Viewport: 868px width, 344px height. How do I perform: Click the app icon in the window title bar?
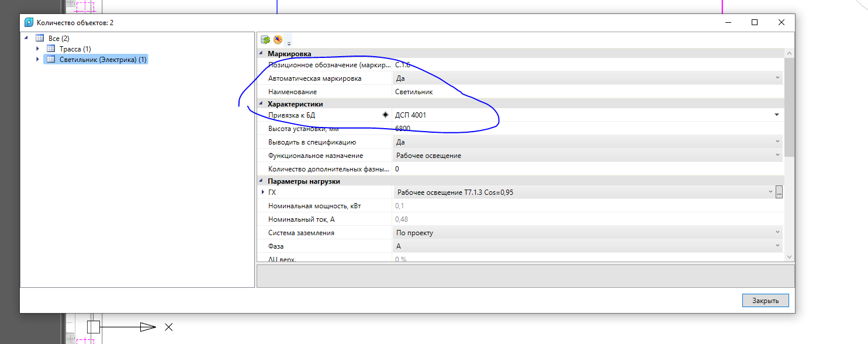point(29,22)
